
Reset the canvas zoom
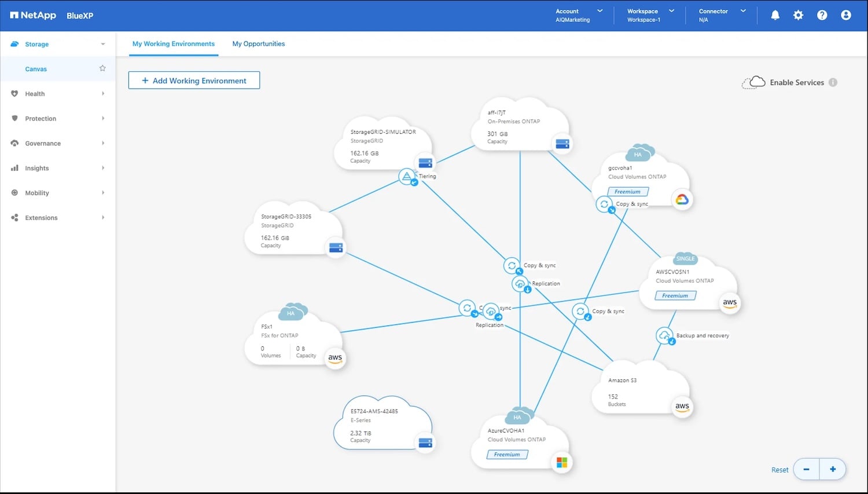[779, 470]
